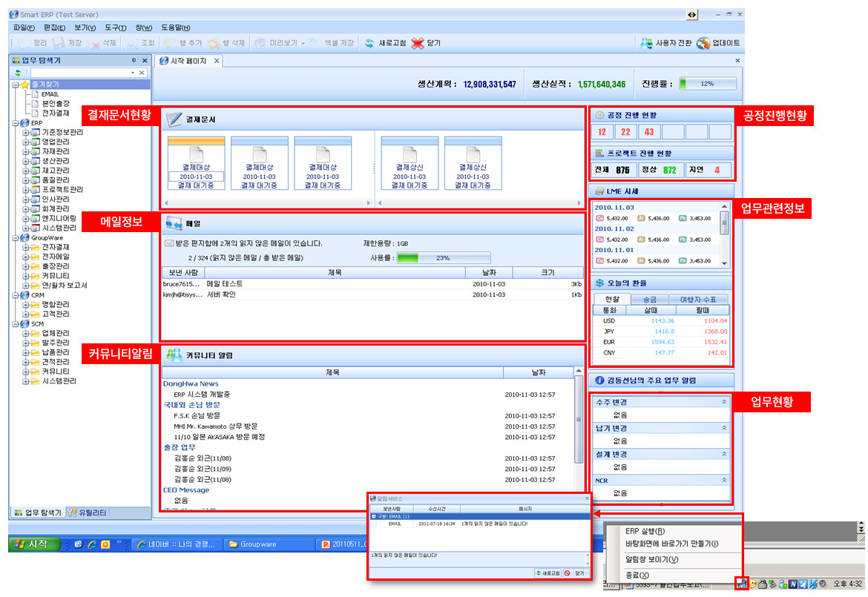
Task: Click 새로고침 button in alert popup
Action: coord(547,573)
